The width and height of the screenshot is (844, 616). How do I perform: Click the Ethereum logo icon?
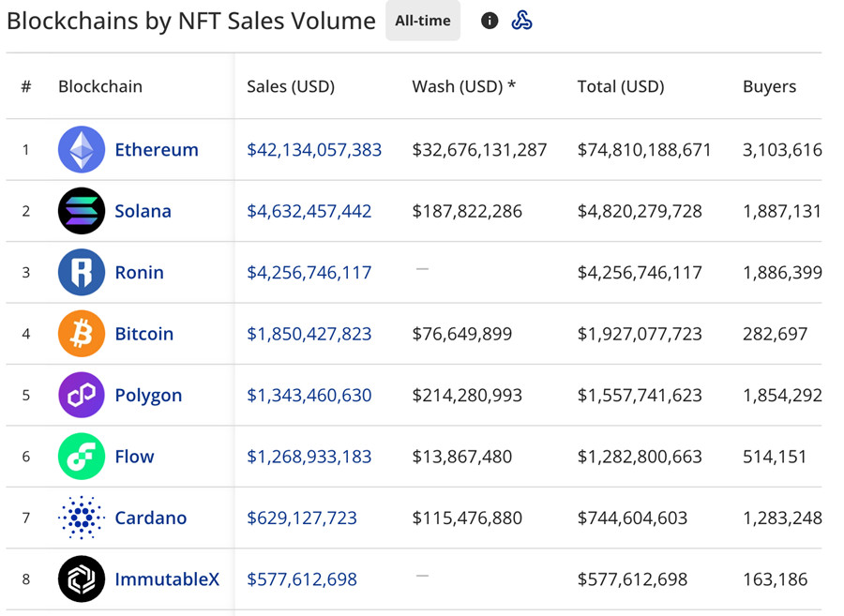click(82, 150)
